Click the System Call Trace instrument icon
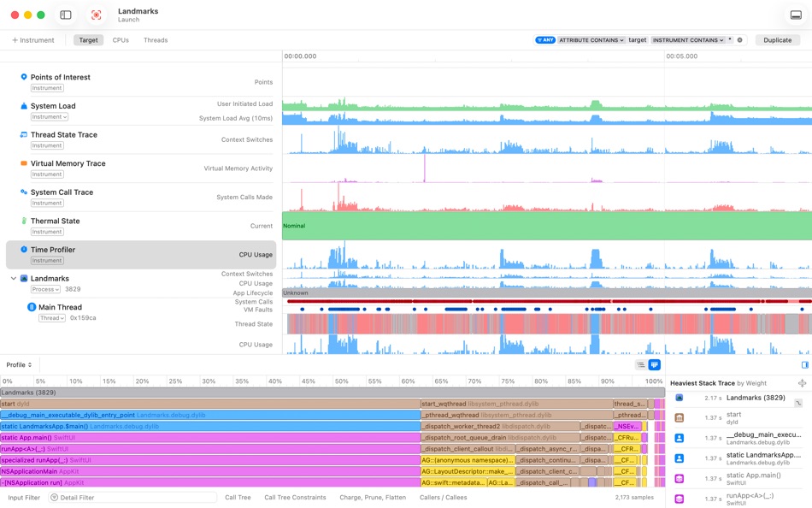This screenshot has height=508, width=812. [x=24, y=192]
